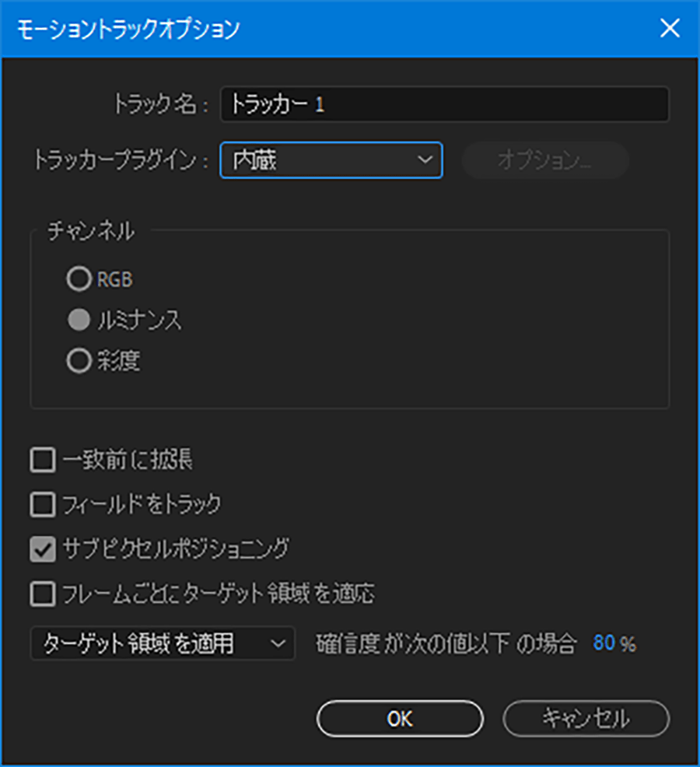The height and width of the screenshot is (767, 700).
Task: Select the ルミナンス radio button
Action: coord(79,320)
